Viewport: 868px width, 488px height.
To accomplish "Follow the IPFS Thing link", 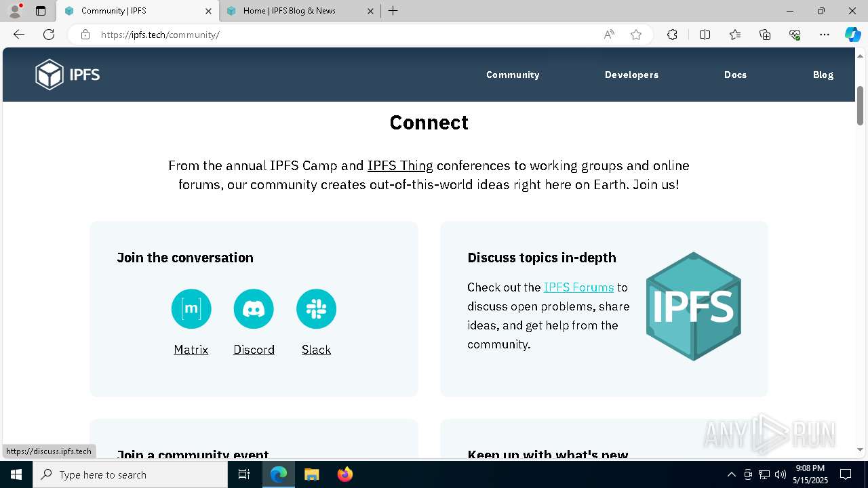I will [x=400, y=165].
